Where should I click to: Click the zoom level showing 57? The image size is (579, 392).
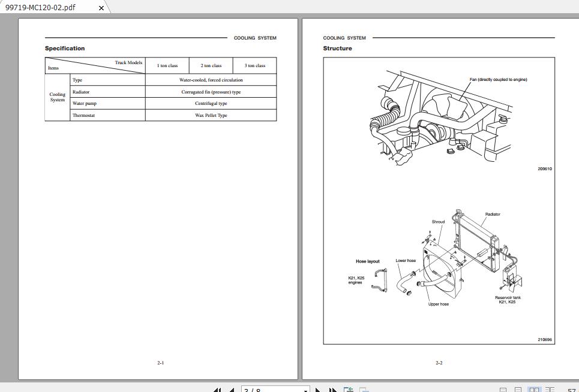[573, 390]
